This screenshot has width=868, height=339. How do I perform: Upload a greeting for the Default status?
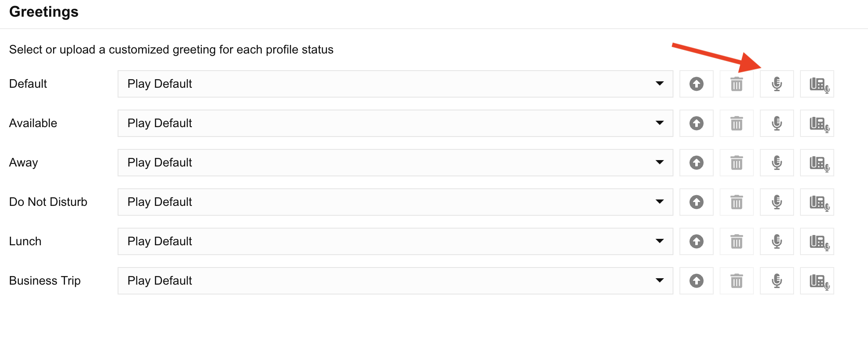(696, 84)
